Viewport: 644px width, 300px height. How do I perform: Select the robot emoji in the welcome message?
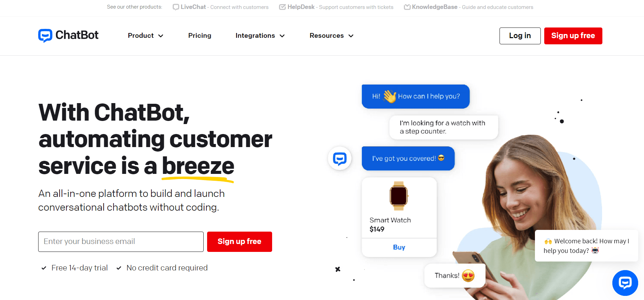[595, 251]
